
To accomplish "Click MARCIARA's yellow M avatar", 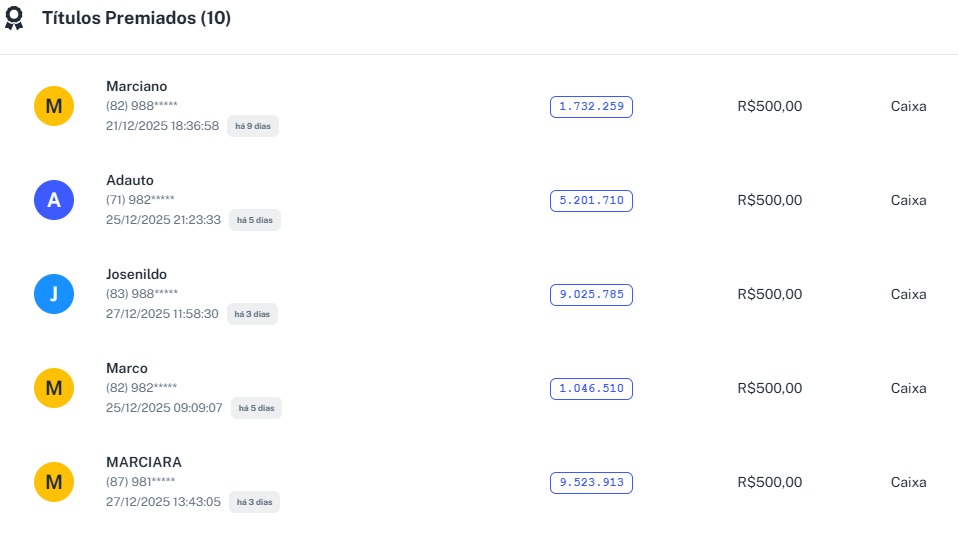I will (x=54, y=482).
